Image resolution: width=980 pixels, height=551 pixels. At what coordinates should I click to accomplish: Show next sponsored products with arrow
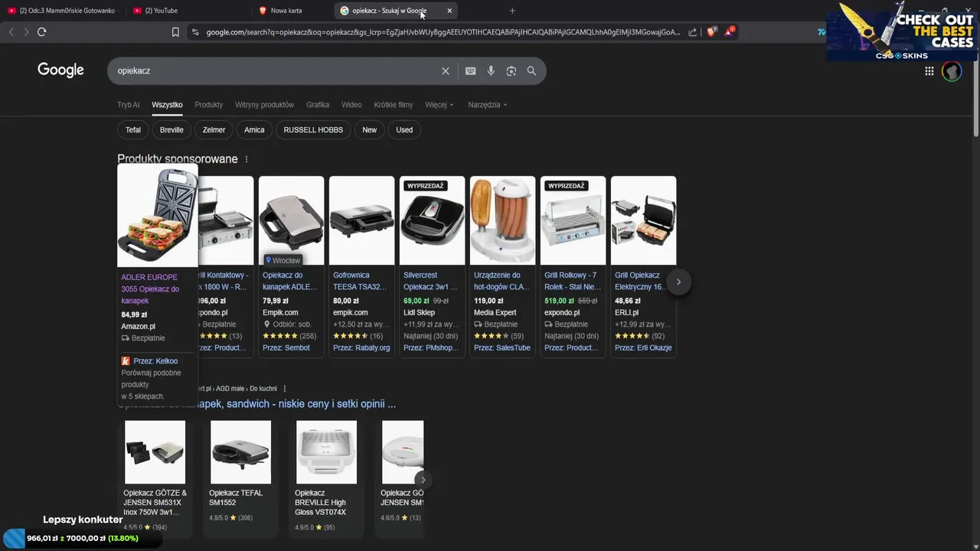point(678,282)
